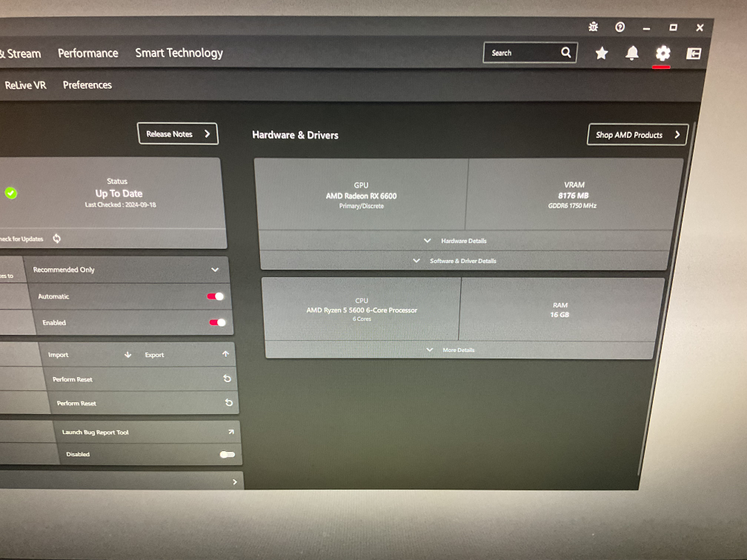Switch to ReLive VR sub-tab
Screen dimensions: 747x560
25,85
